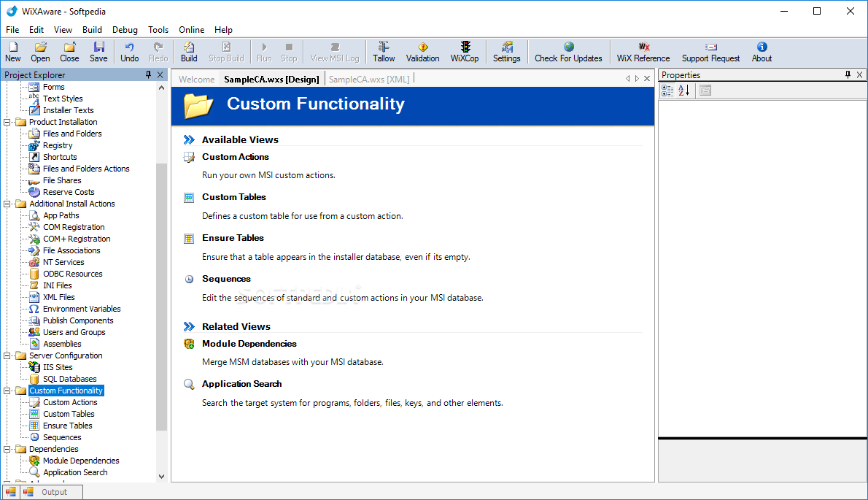
Task: Open the WiXCop tool
Action: (x=465, y=52)
